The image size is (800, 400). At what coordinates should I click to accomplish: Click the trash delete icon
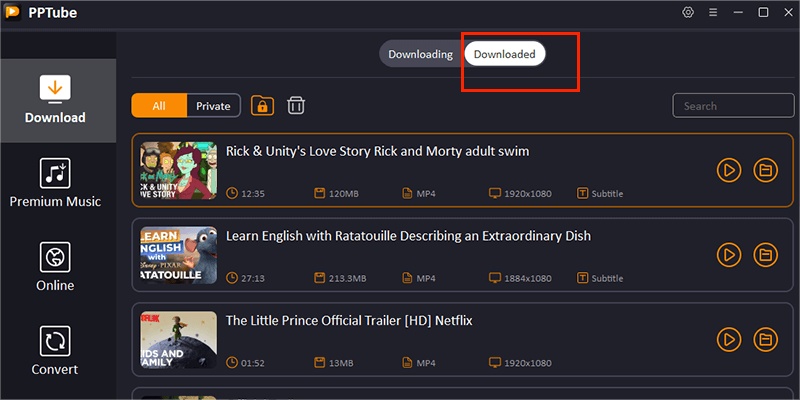(x=296, y=106)
